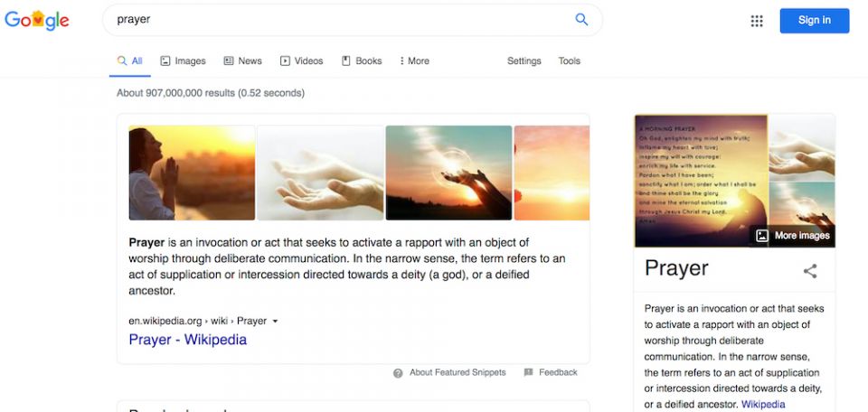This screenshot has height=412, width=868.
Task: Click the About 907,000,000 results text
Action: tap(211, 93)
